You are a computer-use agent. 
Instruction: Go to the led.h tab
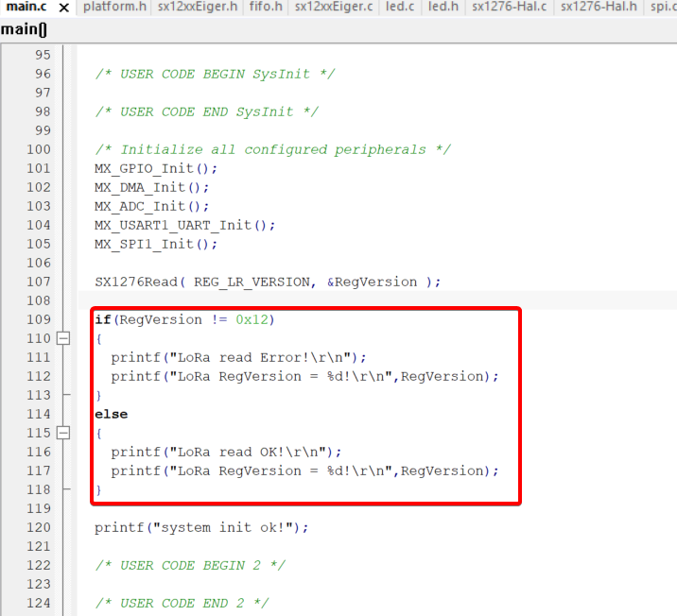[443, 8]
